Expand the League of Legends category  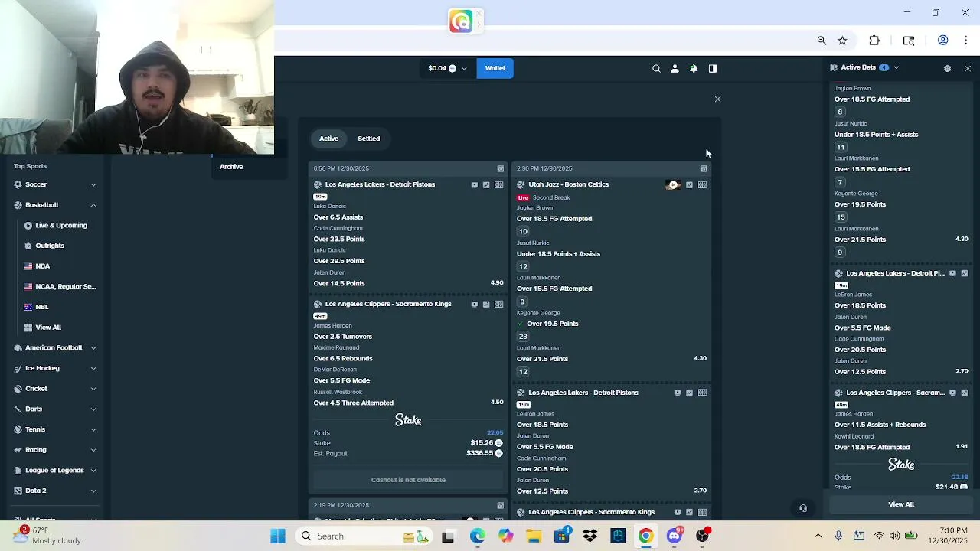pyautogui.click(x=93, y=470)
